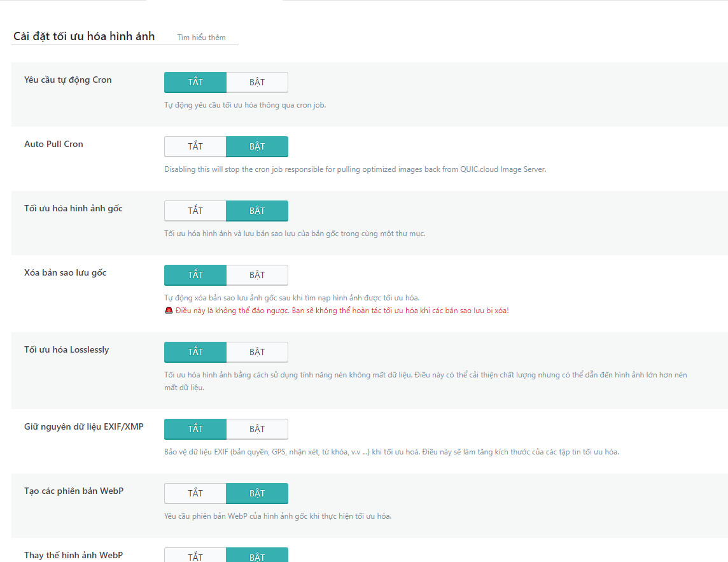Screen dimensions: 728x562
Task: Enable Giữ nguyên dữ liệu EXIF/XMP with BẬT
Action: click(x=257, y=429)
